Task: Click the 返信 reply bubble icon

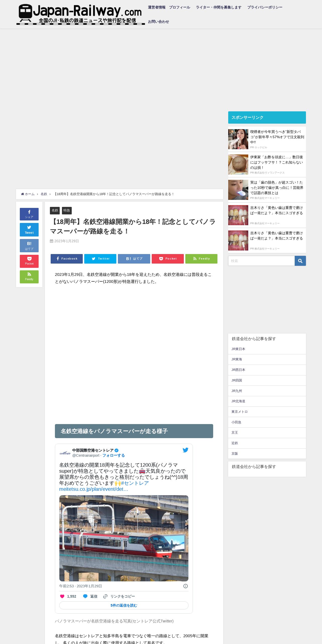Action: (85, 596)
